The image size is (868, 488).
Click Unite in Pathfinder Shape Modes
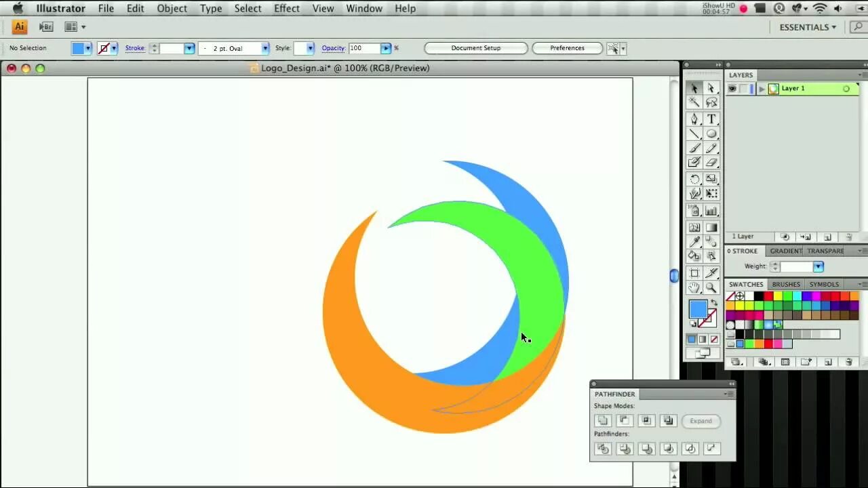[x=603, y=421]
